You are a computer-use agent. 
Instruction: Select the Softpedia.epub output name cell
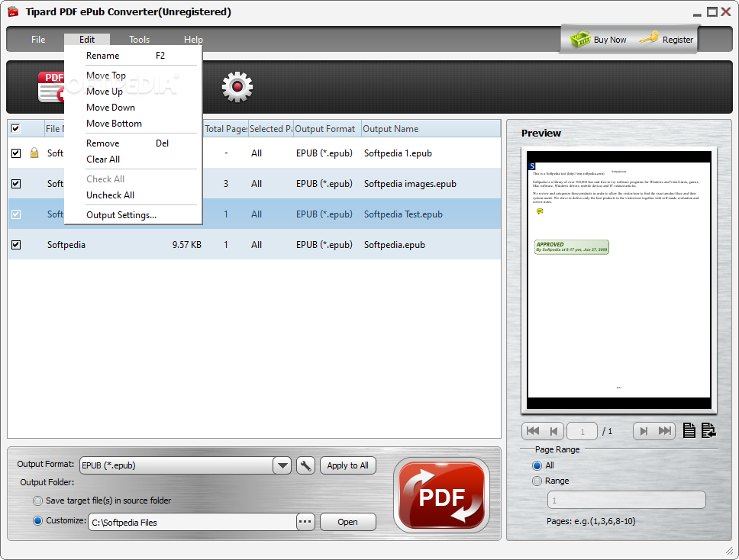395,245
